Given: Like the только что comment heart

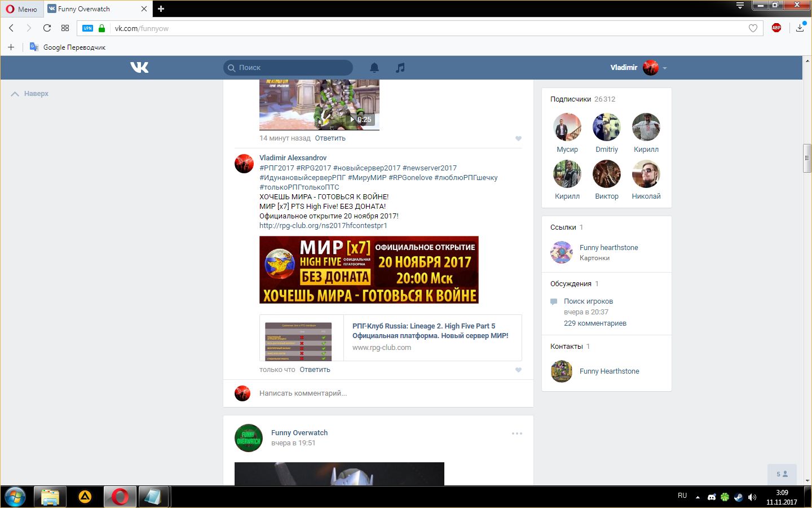Looking at the screenshot, I should pyautogui.click(x=518, y=370).
